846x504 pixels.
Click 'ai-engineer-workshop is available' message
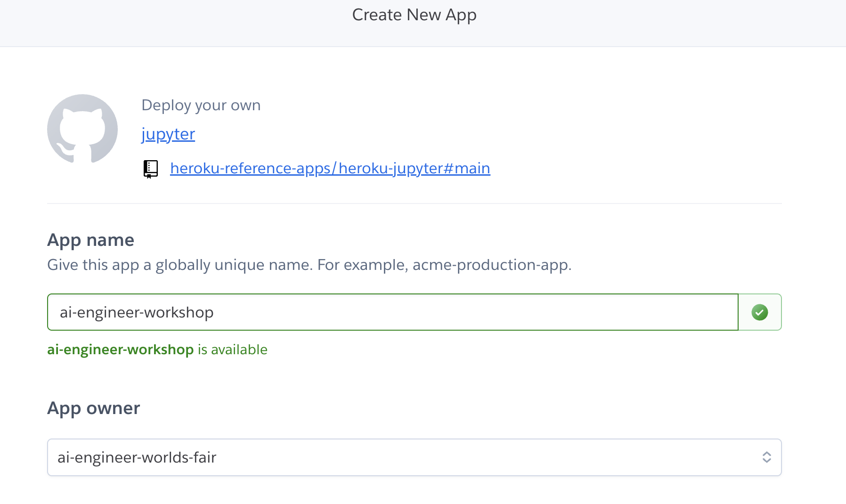click(157, 350)
